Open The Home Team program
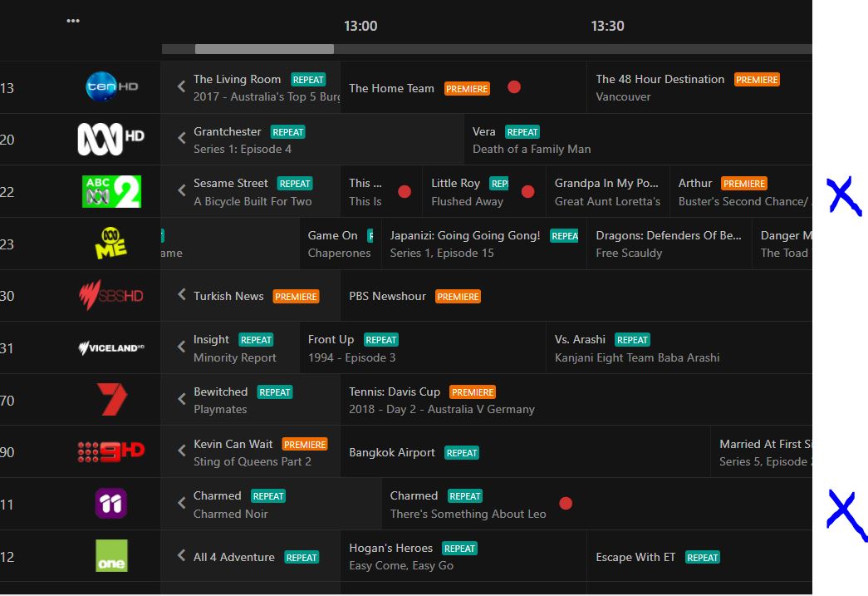Screen dimensions: 868x596 click(463, 87)
